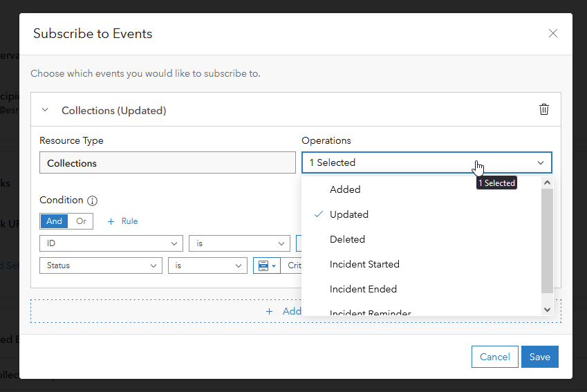587x392 pixels.
Task: Uncheck the Updated operation
Action: [349, 214]
